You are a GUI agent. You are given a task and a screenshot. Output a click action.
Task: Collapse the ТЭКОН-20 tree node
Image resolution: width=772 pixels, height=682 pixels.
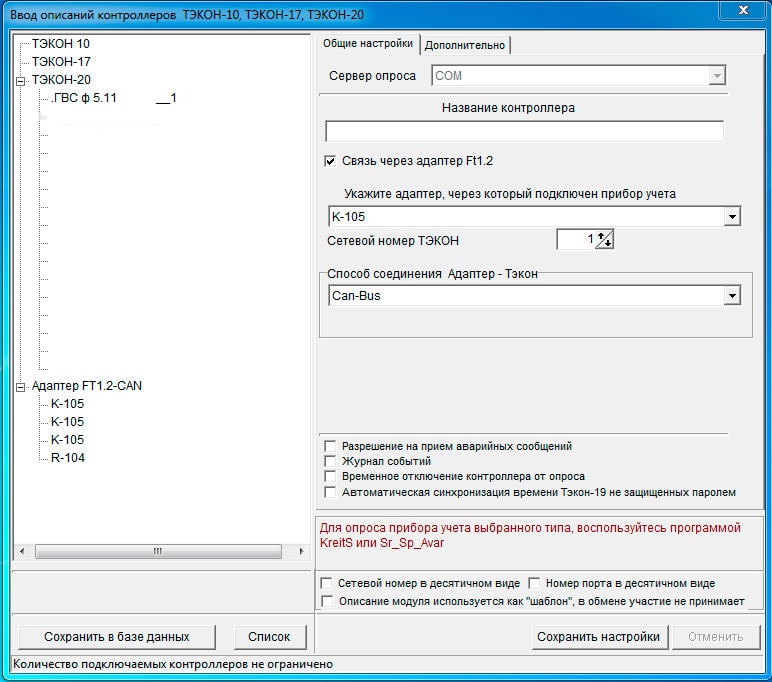[19, 82]
